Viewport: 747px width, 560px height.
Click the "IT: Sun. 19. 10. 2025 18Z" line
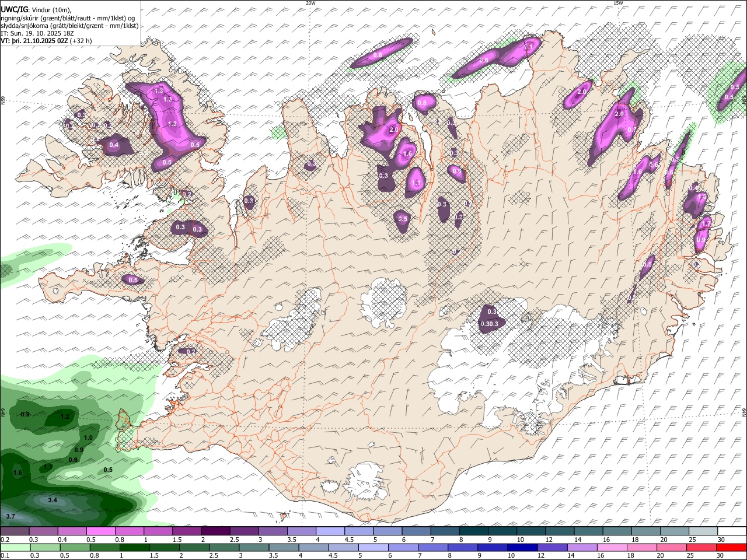[37, 33]
